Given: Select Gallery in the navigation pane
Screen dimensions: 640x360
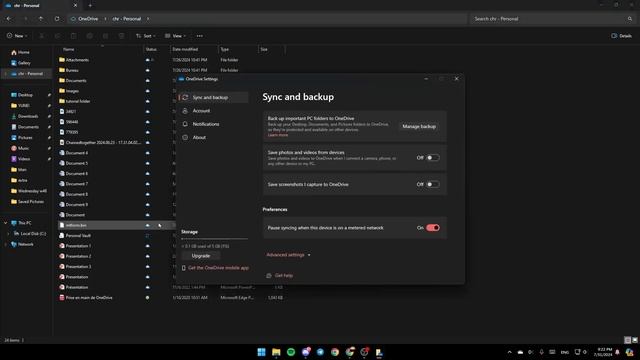Looking at the screenshot, I should [x=21, y=63].
